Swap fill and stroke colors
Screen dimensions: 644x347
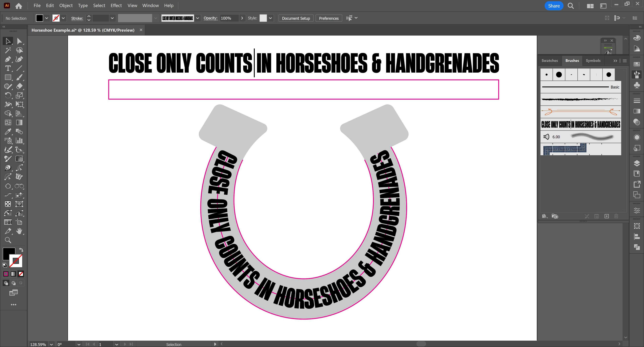pyautogui.click(x=21, y=250)
